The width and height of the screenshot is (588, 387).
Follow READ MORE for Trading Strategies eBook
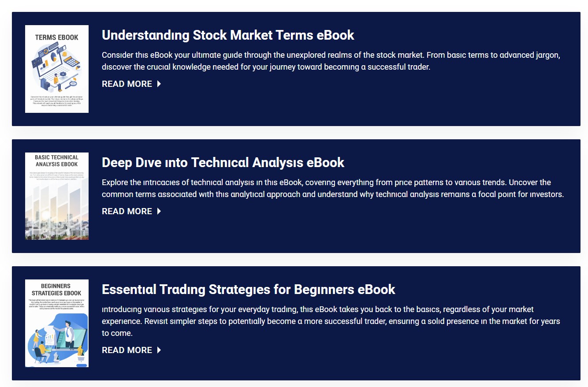[x=127, y=350]
